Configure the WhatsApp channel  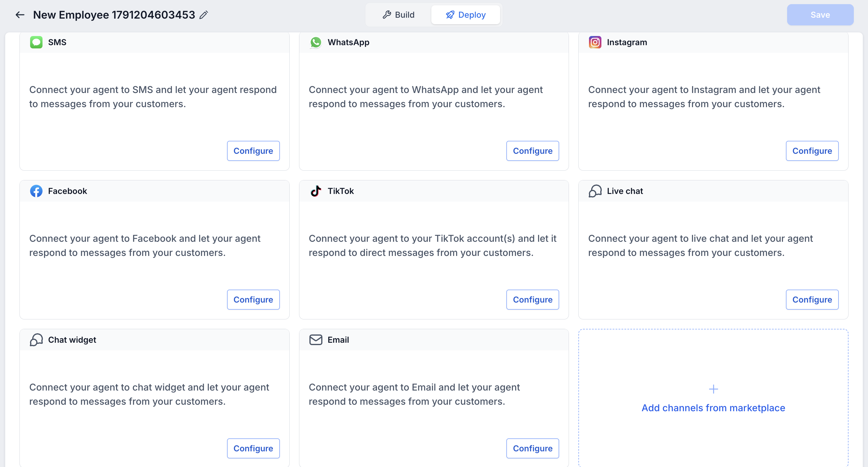pos(533,151)
